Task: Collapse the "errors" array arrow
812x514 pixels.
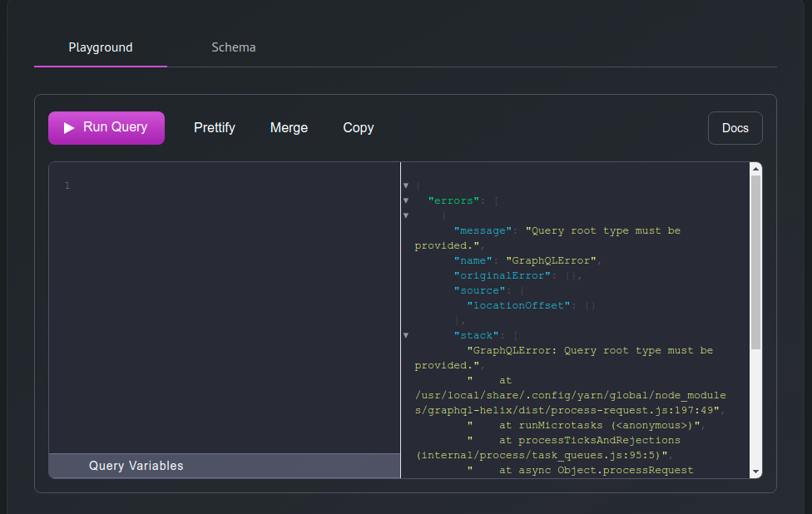Action: [406, 200]
